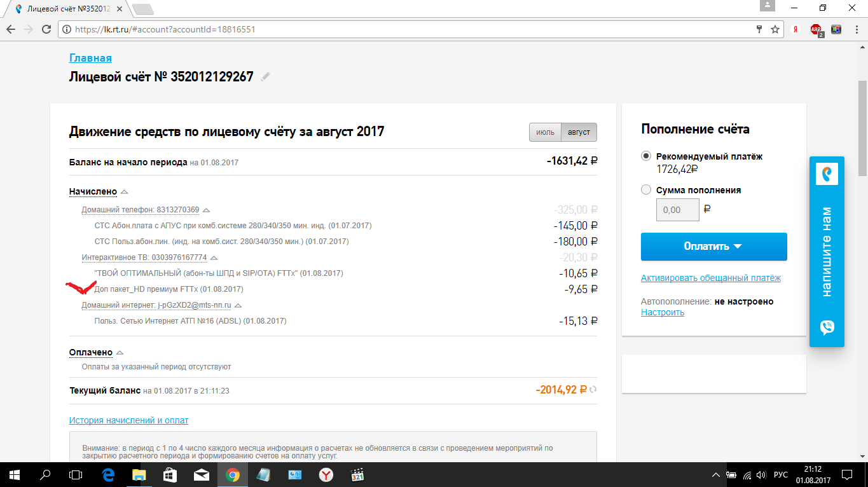Click the bookmark star in the address bar

[775, 29]
